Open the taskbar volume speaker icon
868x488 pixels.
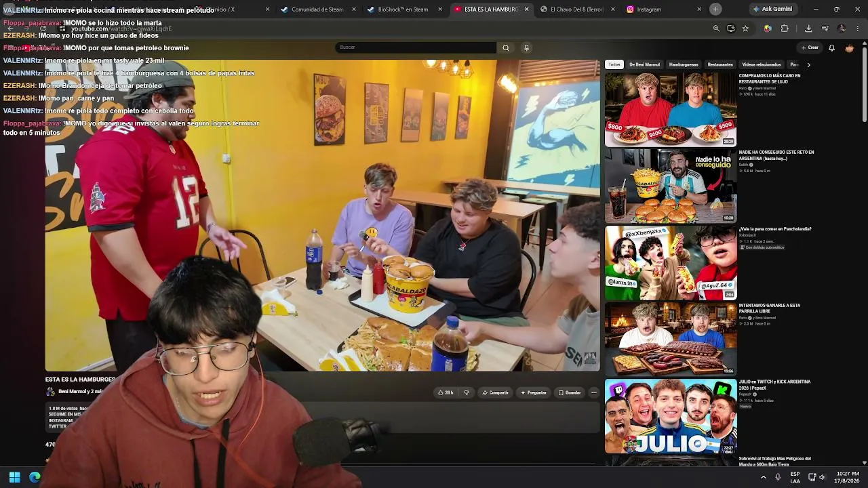822,477
